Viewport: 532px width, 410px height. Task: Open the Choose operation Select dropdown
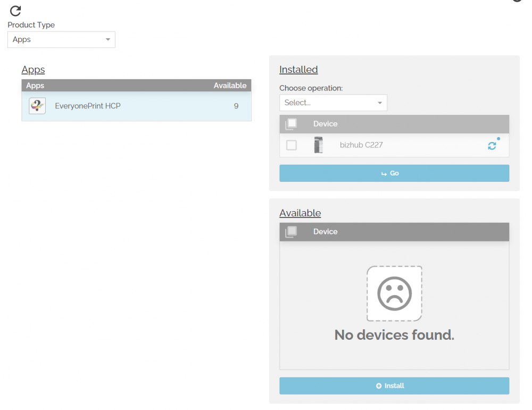click(333, 103)
